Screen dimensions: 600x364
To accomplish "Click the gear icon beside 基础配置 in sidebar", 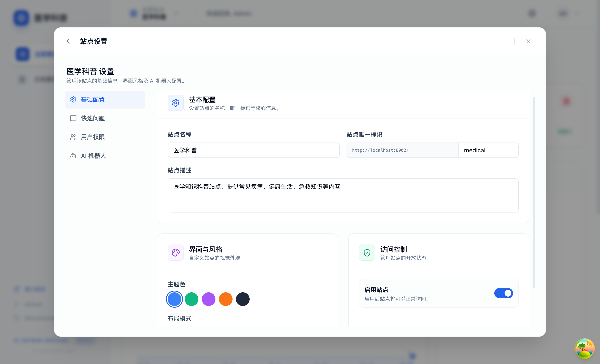I will 73,99.
